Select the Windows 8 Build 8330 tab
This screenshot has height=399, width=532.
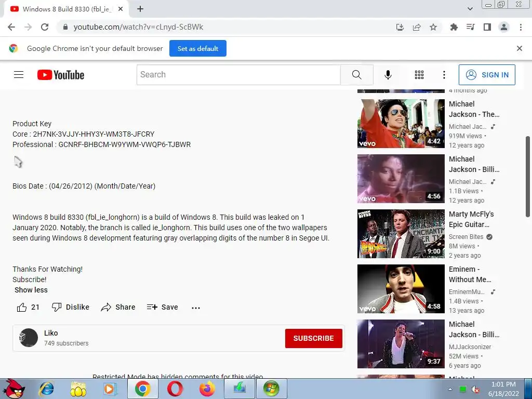66,9
